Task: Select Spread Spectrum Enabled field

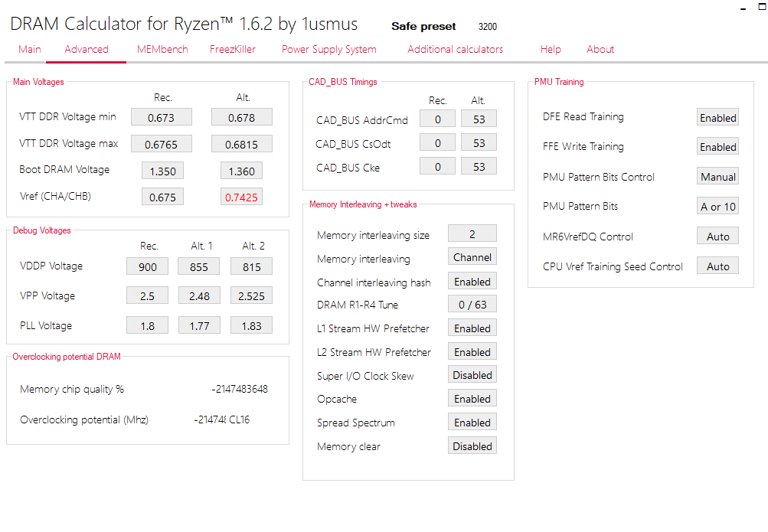Action: (x=472, y=423)
